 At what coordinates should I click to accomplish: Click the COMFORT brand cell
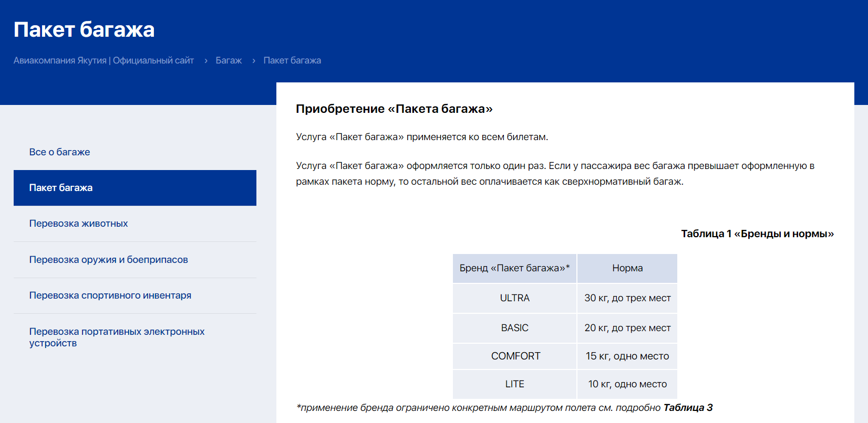515,356
